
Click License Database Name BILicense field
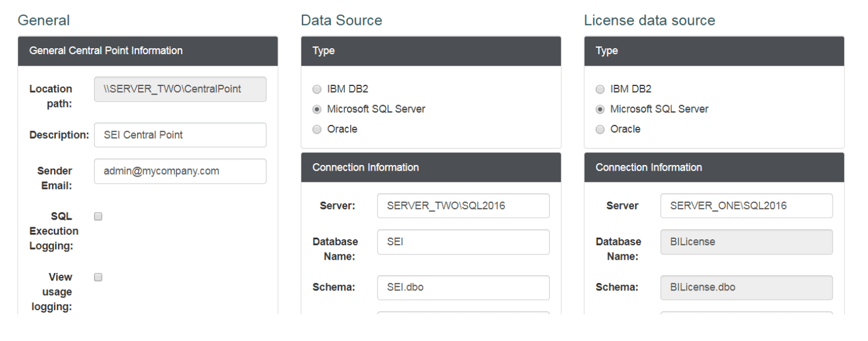click(746, 242)
